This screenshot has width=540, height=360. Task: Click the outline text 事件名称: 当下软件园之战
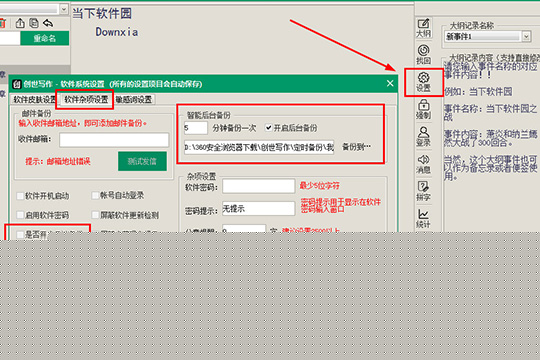pyautogui.click(x=490, y=113)
